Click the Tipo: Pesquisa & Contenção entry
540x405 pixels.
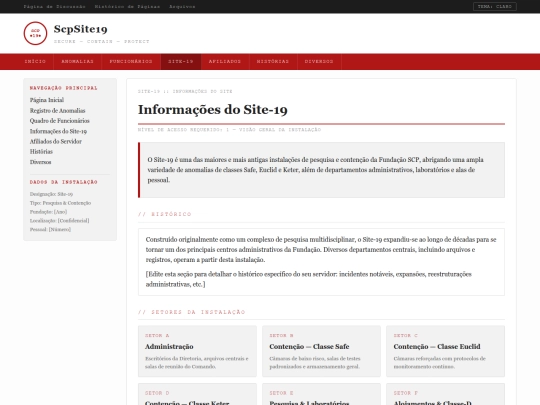(60, 203)
